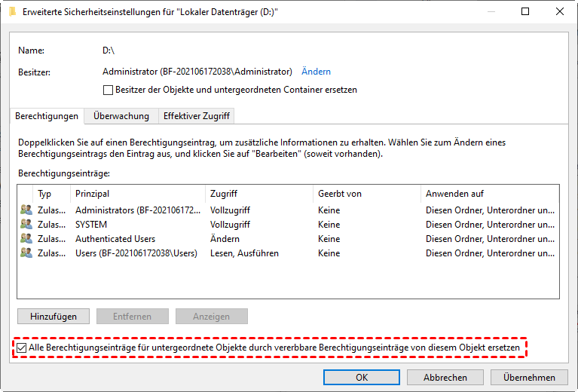The height and width of the screenshot is (392, 578).
Task: Select the 'Users (BF-202106172038\Users)' entry
Action: (x=136, y=253)
